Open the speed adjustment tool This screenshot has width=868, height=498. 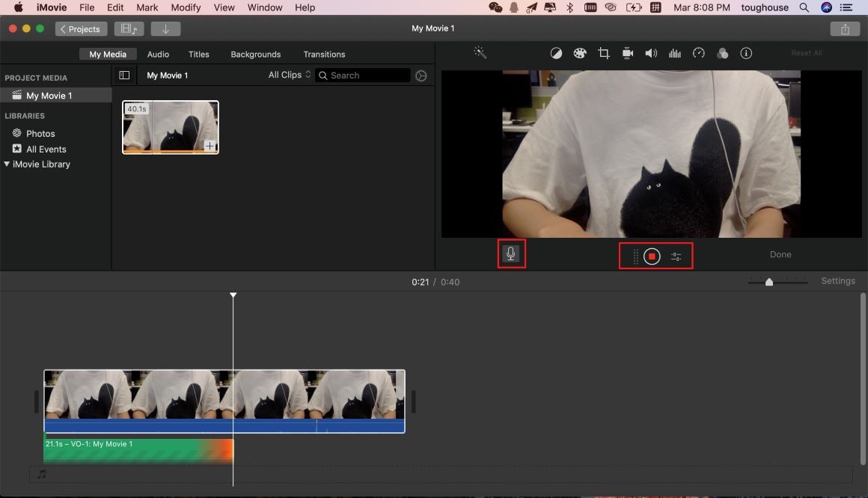click(x=699, y=53)
